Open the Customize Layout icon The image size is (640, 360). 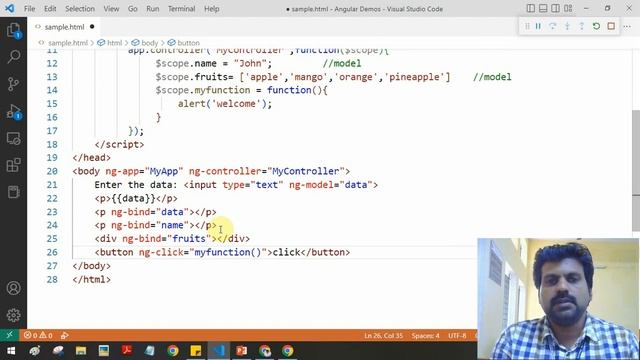click(568, 8)
